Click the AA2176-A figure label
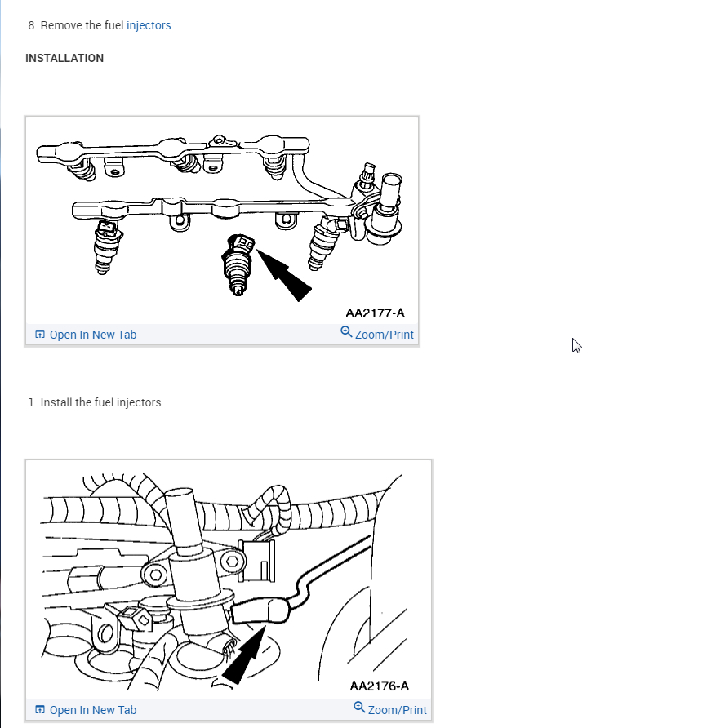This screenshot has height=728, width=716. click(380, 686)
